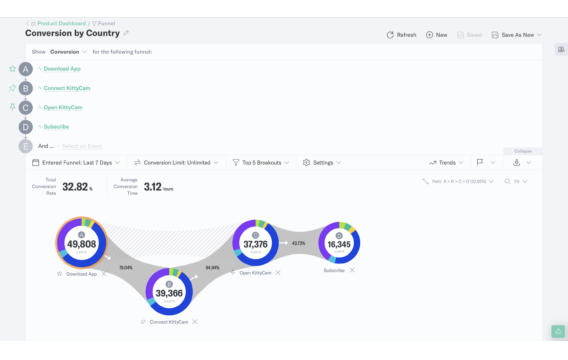Toggle the pin beside step C Open KittyCam
The image size is (568, 360).
coord(12,107)
